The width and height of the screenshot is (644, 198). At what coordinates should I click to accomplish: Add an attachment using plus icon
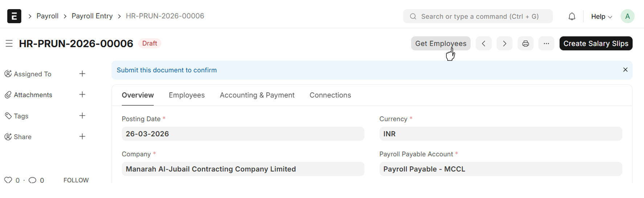pos(82,95)
